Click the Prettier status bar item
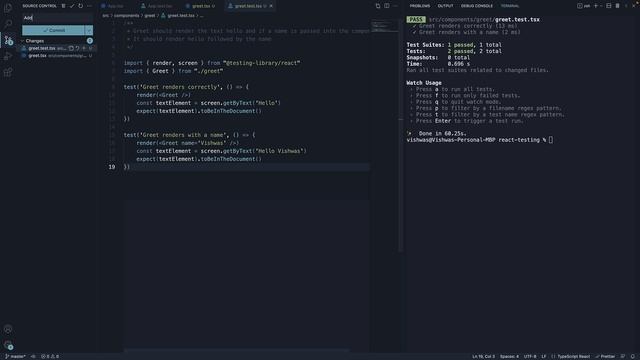Viewport: 640px width, 360px height. 605,356
